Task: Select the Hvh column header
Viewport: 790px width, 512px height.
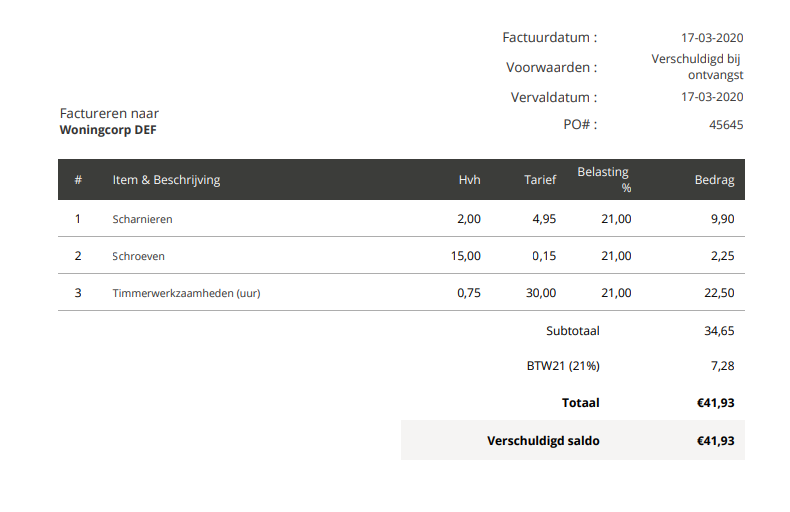Action: pyautogui.click(x=469, y=180)
